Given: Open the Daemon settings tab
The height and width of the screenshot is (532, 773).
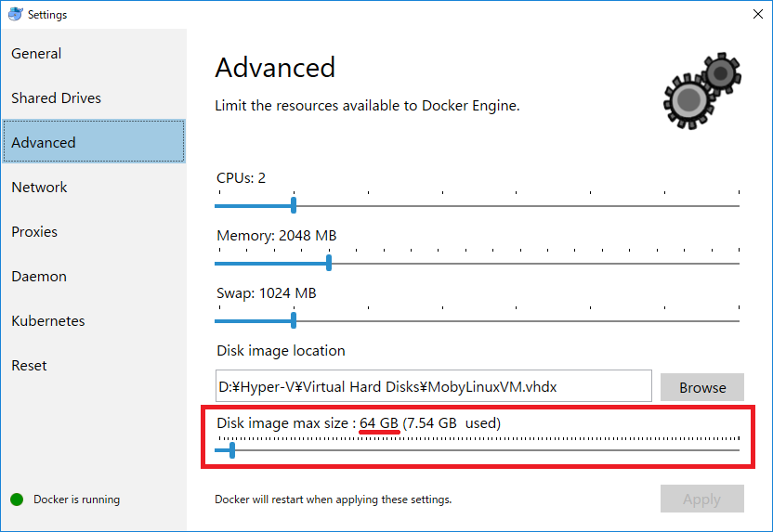Looking at the screenshot, I should coord(39,277).
